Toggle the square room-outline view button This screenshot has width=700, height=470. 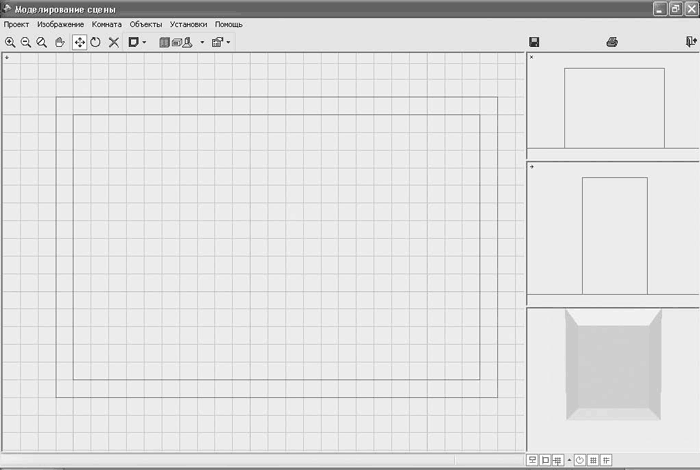pos(546,460)
